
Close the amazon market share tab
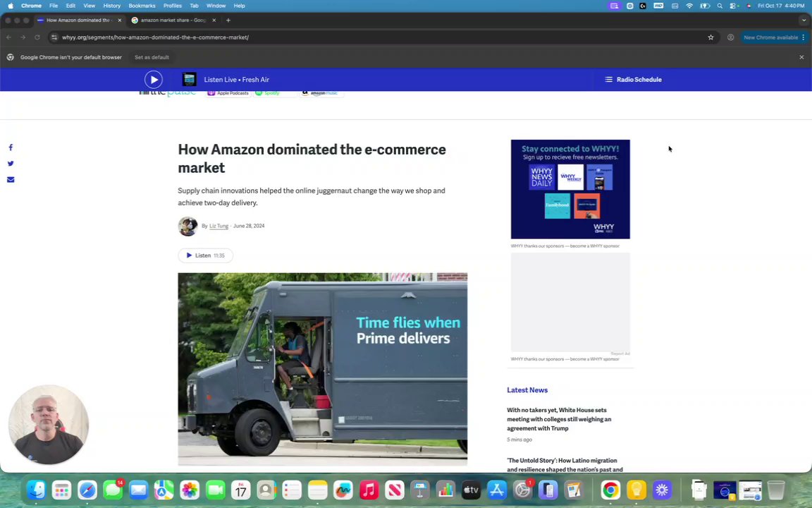[214, 20]
